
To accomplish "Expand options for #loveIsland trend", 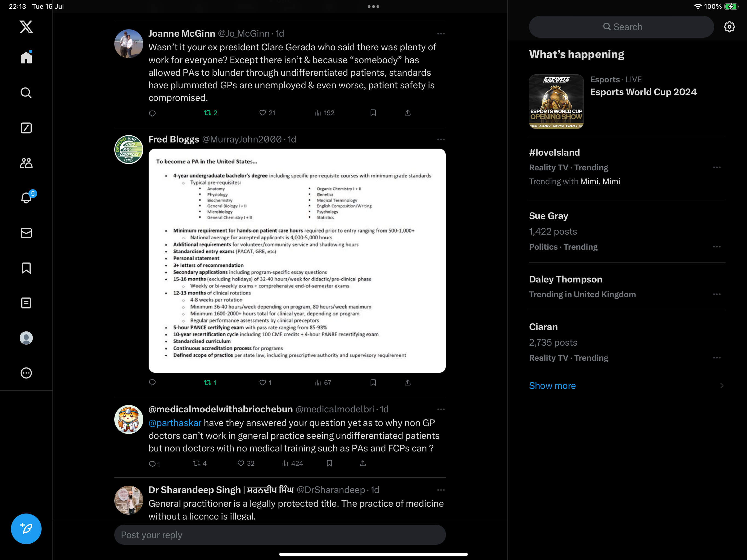I will pos(717,168).
